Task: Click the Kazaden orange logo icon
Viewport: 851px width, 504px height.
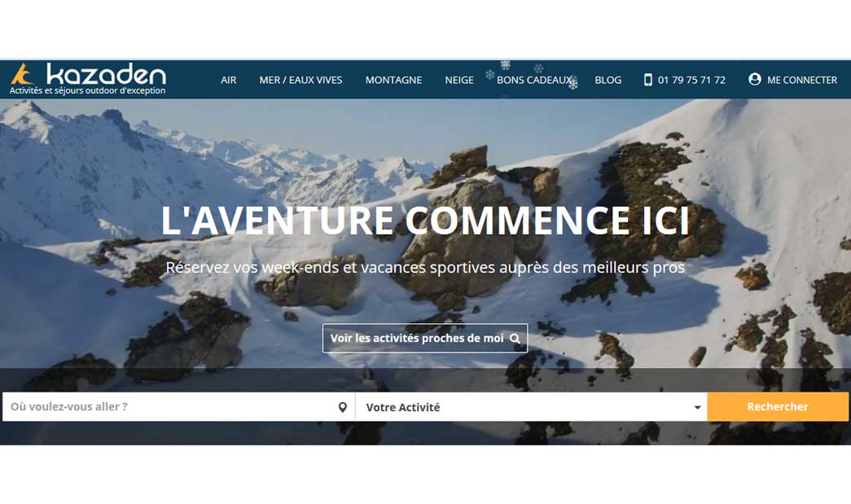Action: coord(22,74)
